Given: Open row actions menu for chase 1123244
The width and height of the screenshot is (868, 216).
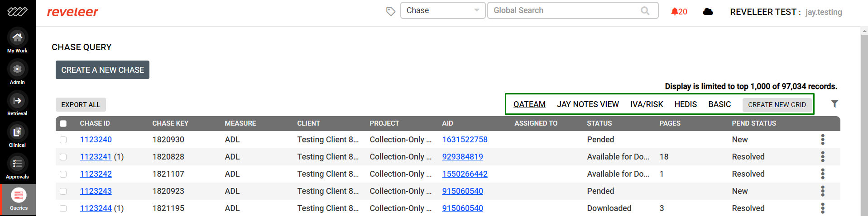Looking at the screenshot, I should [x=823, y=208].
